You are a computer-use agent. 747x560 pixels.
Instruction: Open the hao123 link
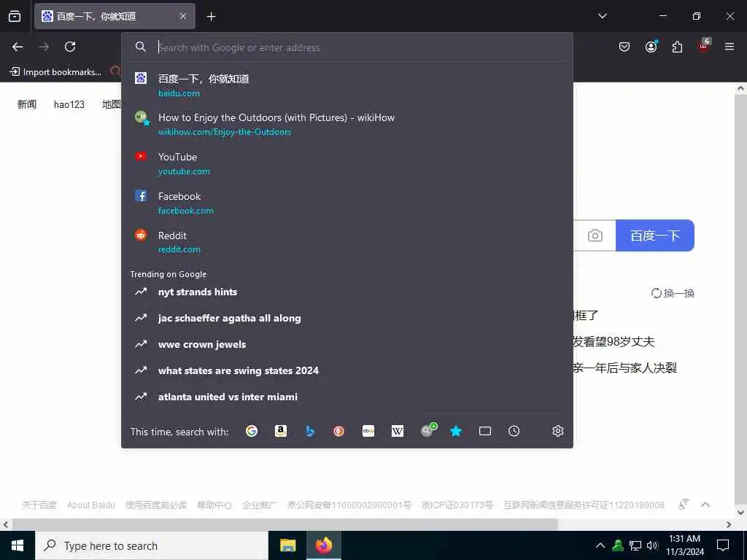tap(69, 104)
